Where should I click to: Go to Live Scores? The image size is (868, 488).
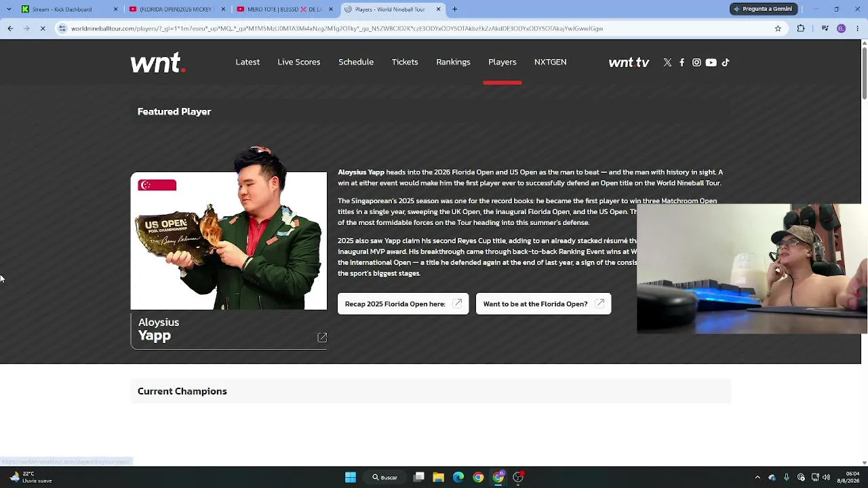click(298, 62)
